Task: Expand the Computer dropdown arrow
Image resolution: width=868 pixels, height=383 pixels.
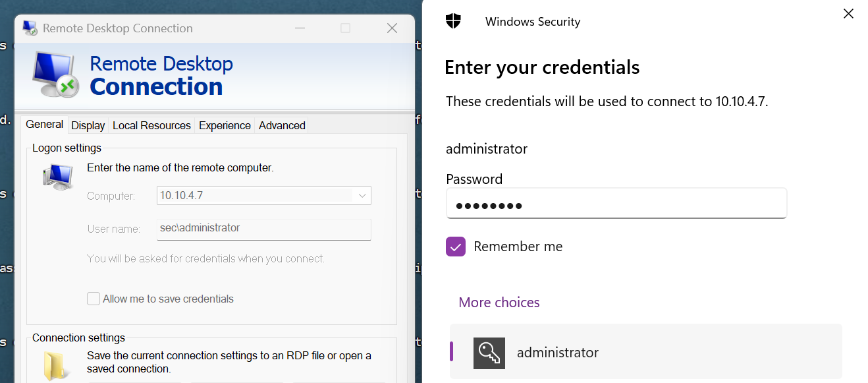Action: click(362, 196)
